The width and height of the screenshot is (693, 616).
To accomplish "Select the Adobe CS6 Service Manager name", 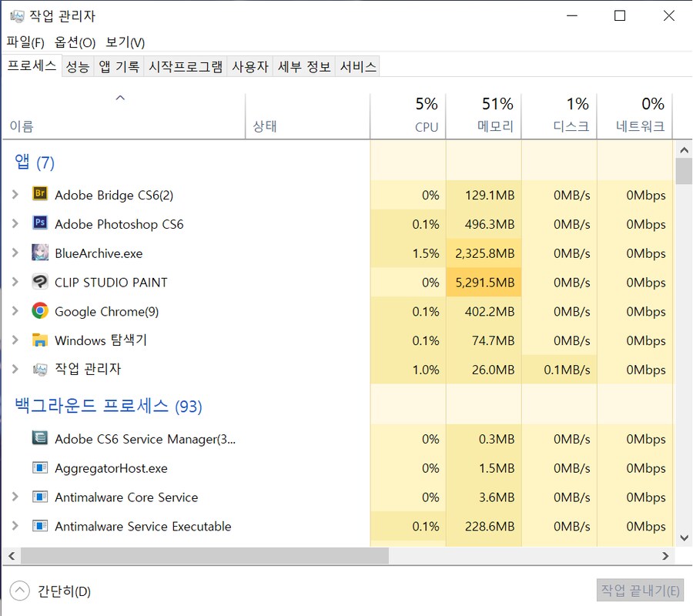I will 145,439.
